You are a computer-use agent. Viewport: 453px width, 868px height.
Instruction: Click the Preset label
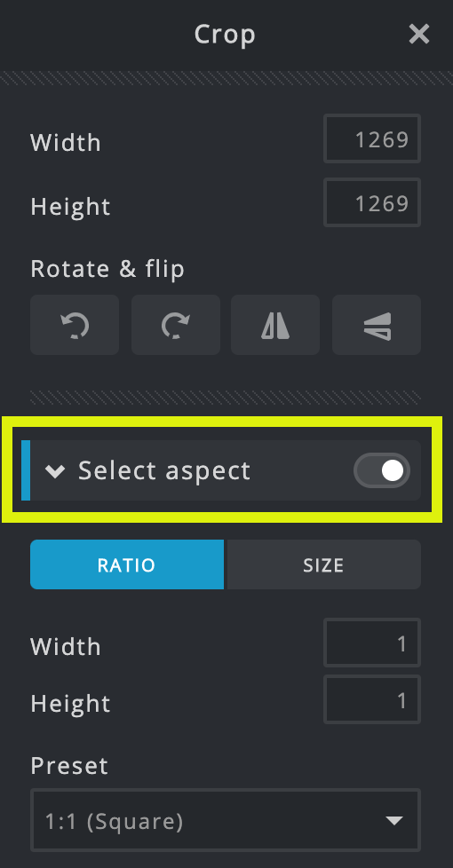[x=69, y=766]
